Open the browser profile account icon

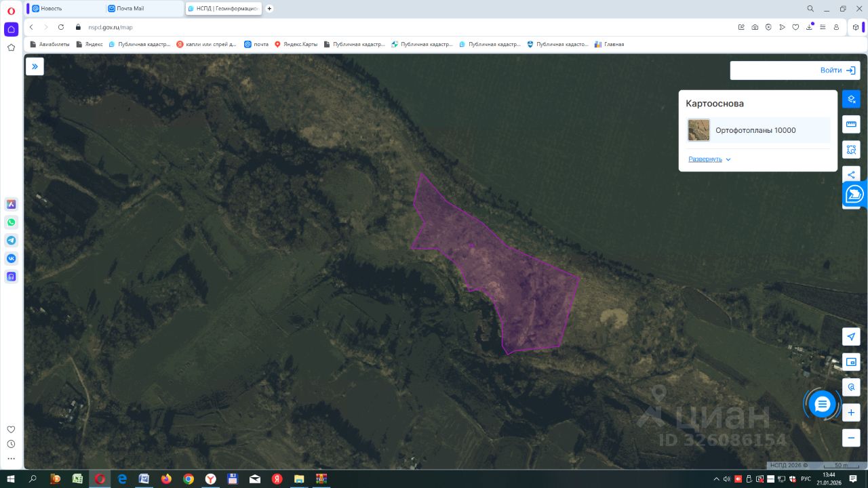pos(836,27)
